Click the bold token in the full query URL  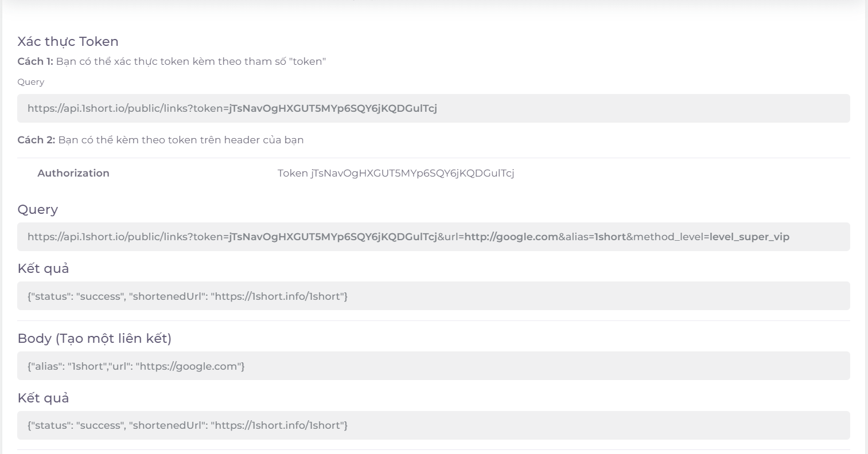click(333, 237)
